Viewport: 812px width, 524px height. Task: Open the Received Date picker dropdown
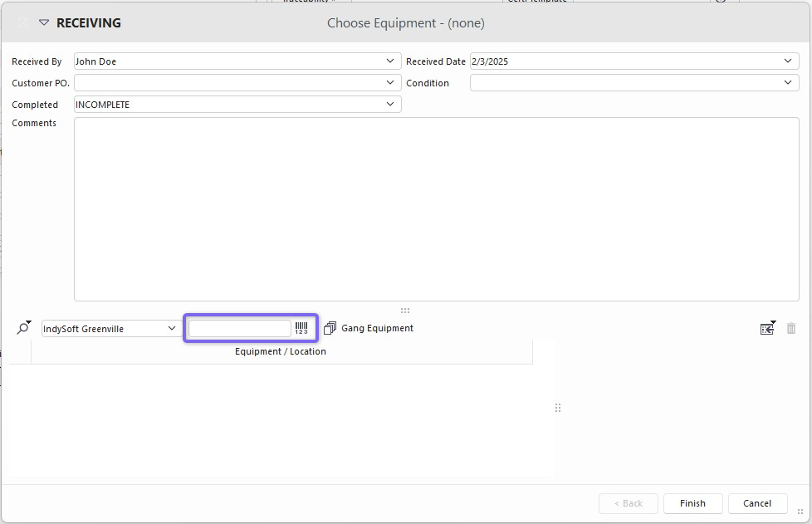click(x=788, y=61)
